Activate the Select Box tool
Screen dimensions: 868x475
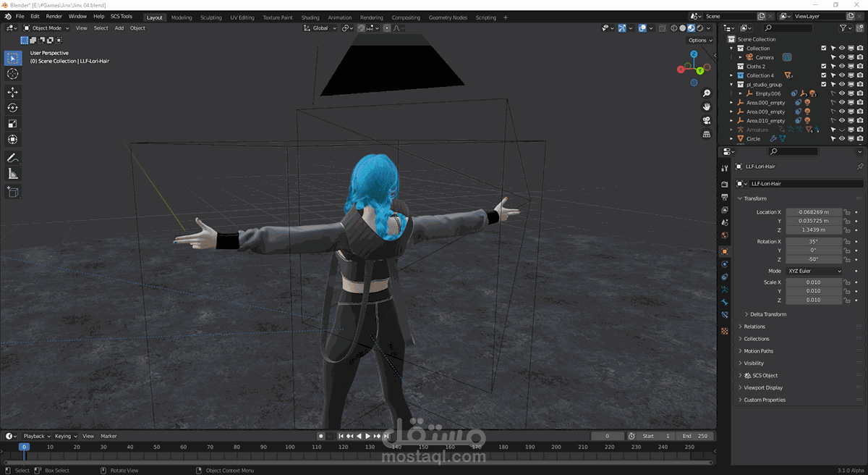click(13, 58)
